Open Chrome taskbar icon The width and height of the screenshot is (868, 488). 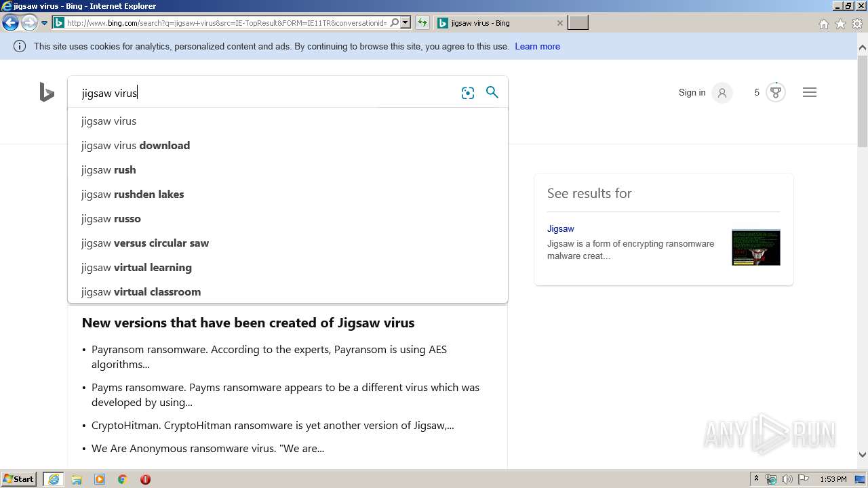coord(123,479)
